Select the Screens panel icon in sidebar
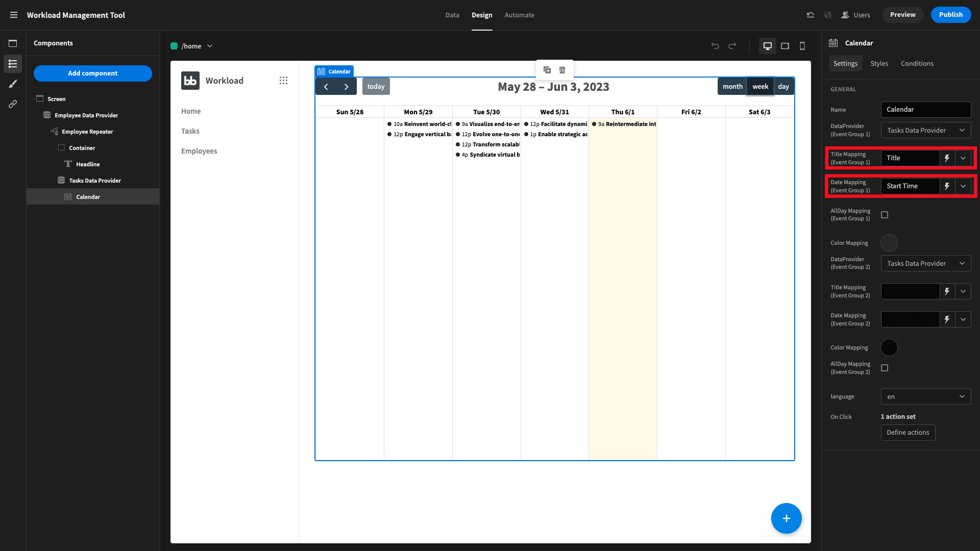The width and height of the screenshot is (980, 551). pos(13,43)
